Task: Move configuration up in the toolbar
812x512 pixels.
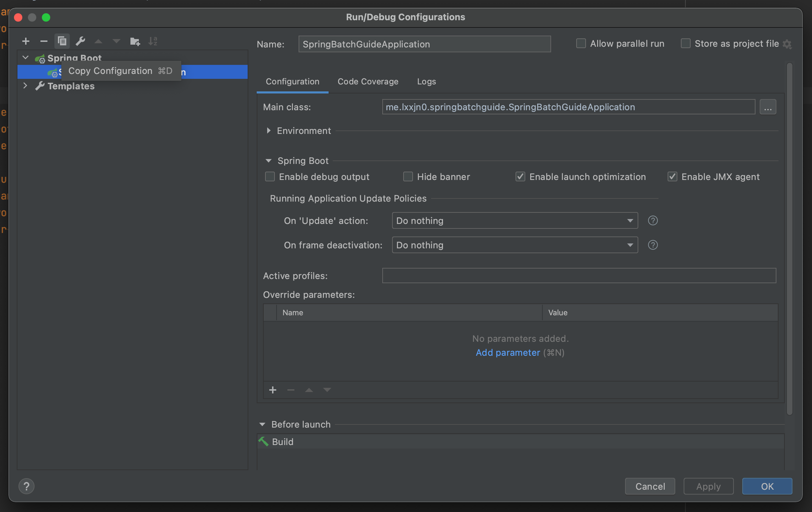Action: [98, 42]
